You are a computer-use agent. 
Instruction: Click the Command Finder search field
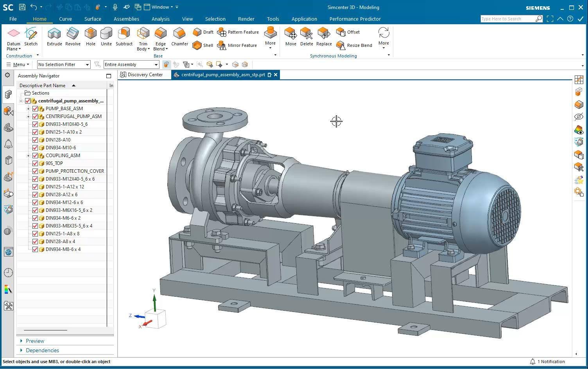point(507,19)
